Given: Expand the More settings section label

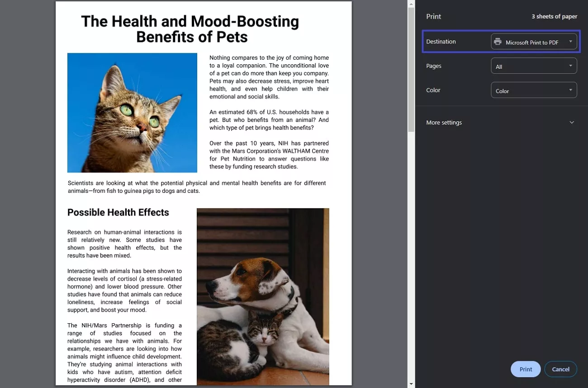Looking at the screenshot, I should 444,123.
